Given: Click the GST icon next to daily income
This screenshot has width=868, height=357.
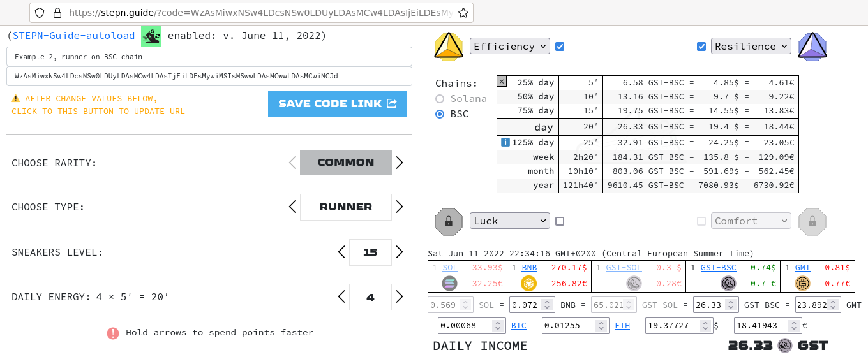Looking at the screenshot, I should pyautogui.click(x=784, y=346).
